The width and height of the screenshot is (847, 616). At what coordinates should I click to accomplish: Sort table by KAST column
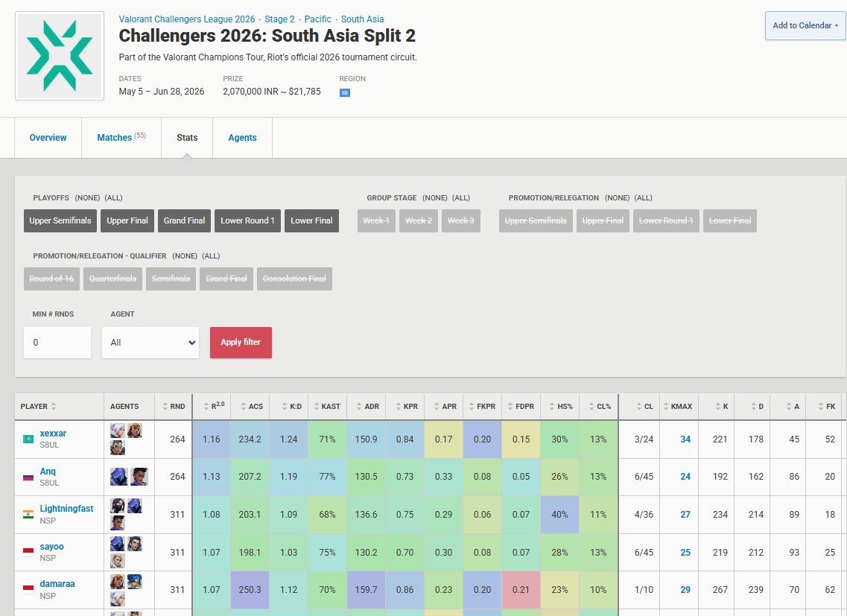pos(327,407)
